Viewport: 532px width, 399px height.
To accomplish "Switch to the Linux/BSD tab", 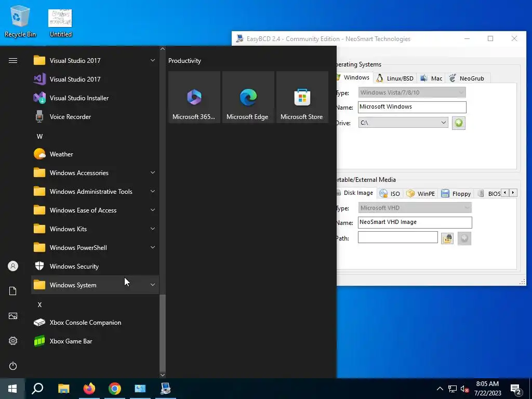I will 395,78.
